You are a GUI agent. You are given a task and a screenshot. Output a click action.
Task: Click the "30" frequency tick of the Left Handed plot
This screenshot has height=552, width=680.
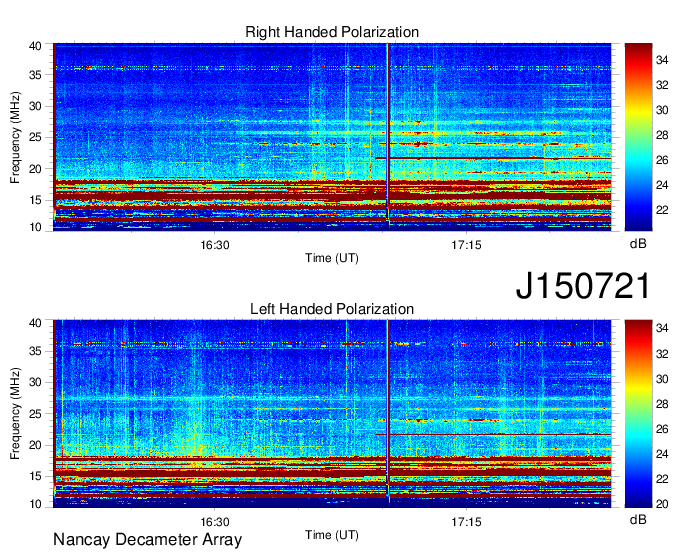tap(35, 382)
